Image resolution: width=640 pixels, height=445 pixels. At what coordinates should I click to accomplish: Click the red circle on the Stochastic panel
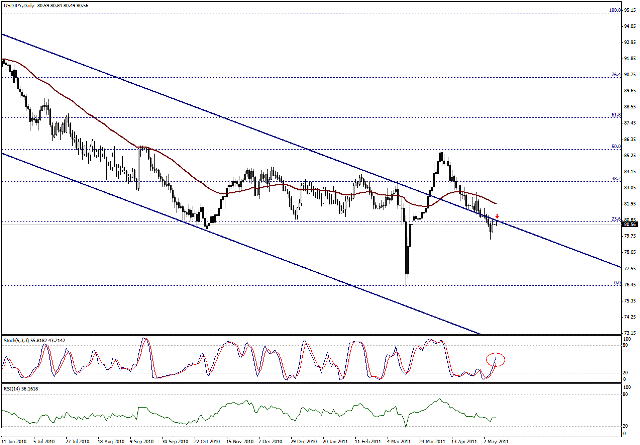(x=497, y=359)
